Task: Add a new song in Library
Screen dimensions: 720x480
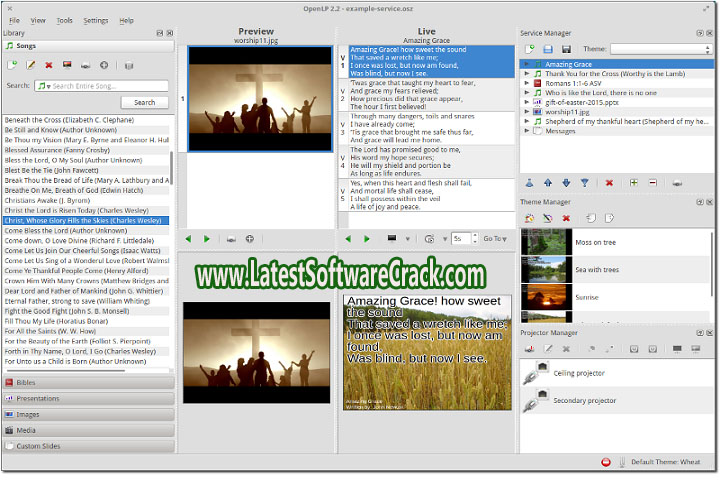Action: (x=12, y=65)
